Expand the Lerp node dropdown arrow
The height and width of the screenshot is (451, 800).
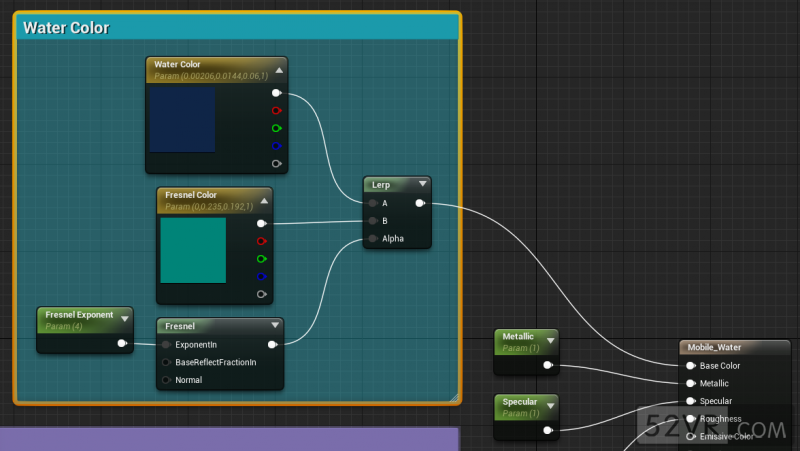pyautogui.click(x=423, y=184)
